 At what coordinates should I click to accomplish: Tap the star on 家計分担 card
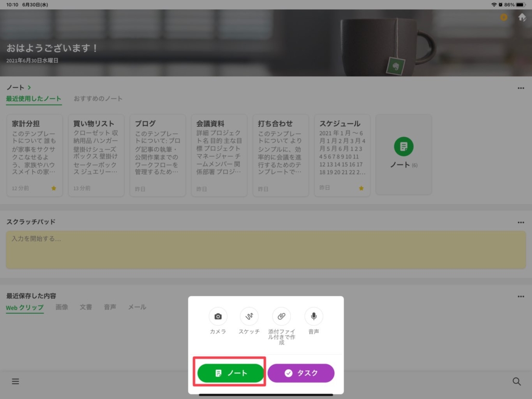[x=54, y=188]
